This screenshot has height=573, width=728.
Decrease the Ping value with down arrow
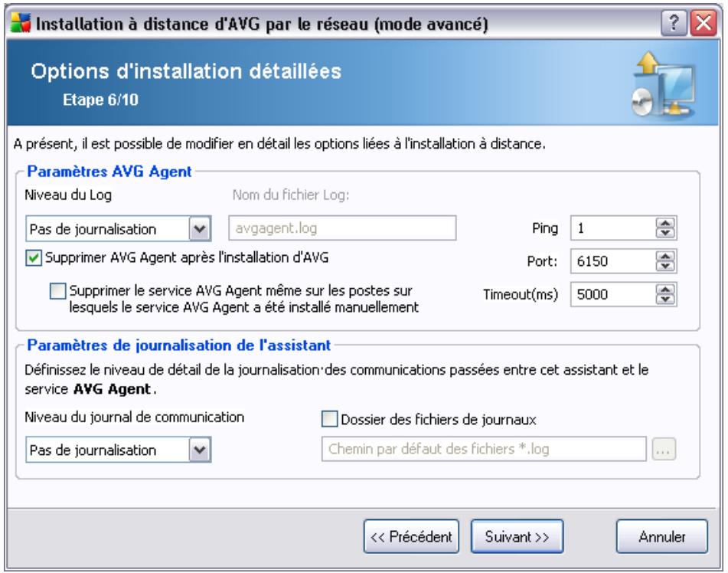tap(665, 234)
